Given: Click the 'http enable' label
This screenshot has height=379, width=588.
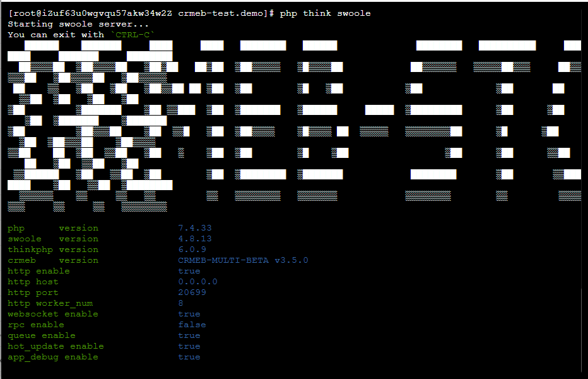Looking at the screenshot, I should pyautogui.click(x=38, y=271).
